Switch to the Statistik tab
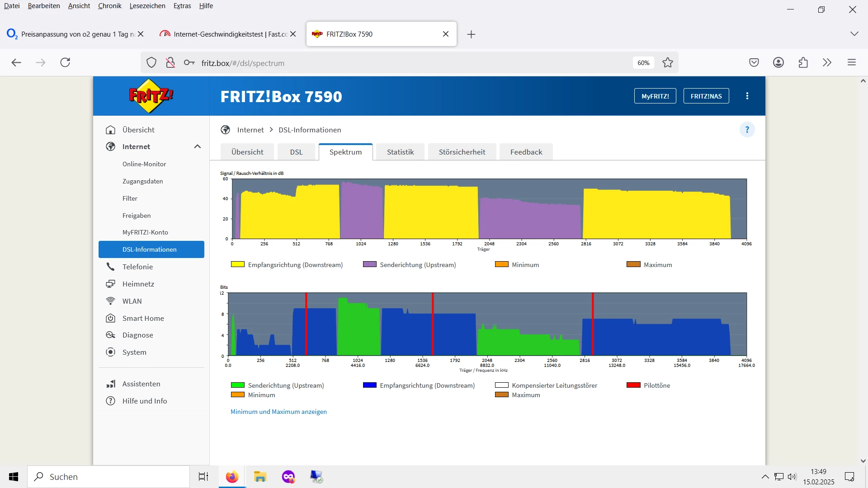Viewport: 868px width, 488px height. [400, 152]
